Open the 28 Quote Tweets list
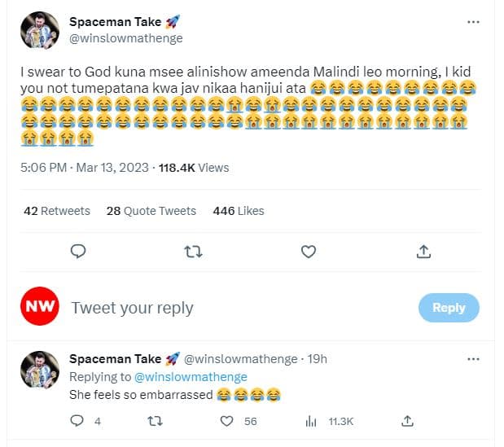The height and width of the screenshot is (447, 504). coord(151,211)
